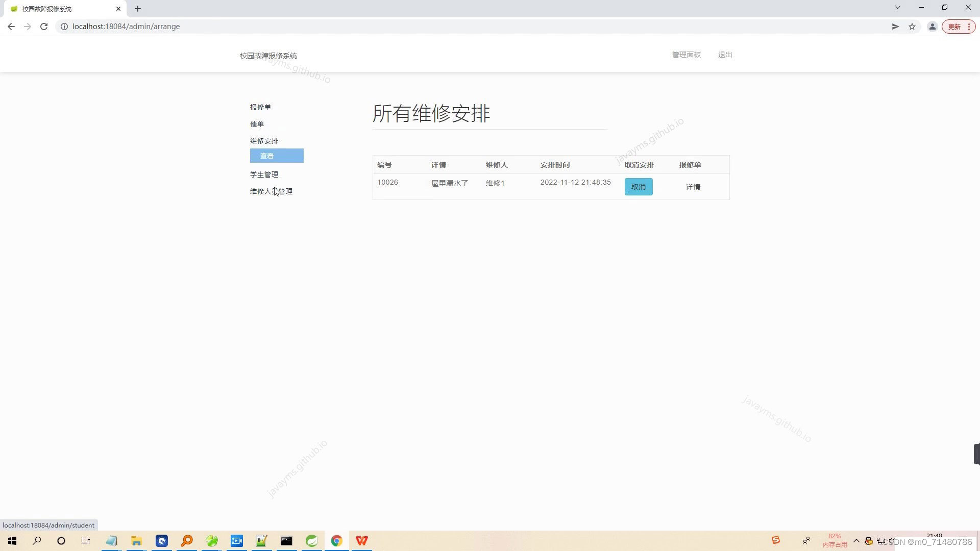Open 详情 link for order 10026
The width and height of the screenshot is (980, 551).
[693, 187]
